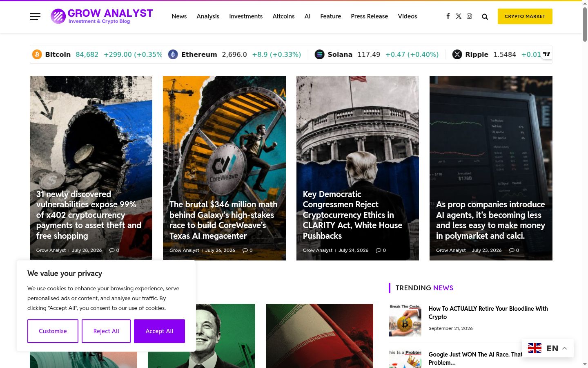The image size is (588, 368).
Task: Open 'How To ACTUALLY Retire Your Bloodline' article
Action: click(x=488, y=313)
